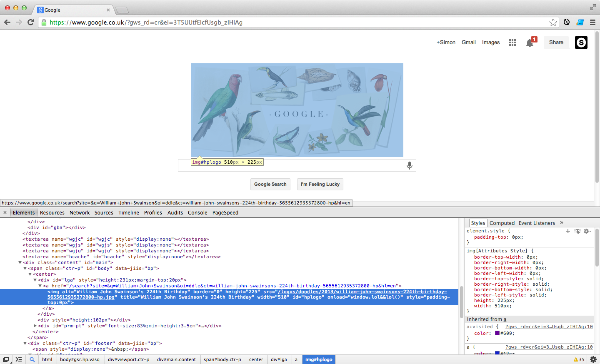Open DevTools settings gear in status bar

(x=593, y=359)
